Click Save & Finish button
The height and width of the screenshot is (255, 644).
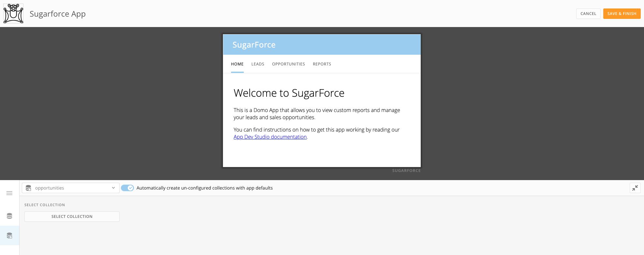tap(622, 14)
